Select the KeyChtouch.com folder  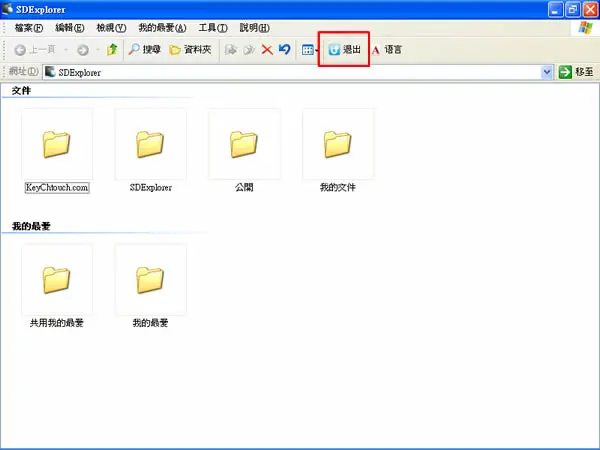click(57, 151)
